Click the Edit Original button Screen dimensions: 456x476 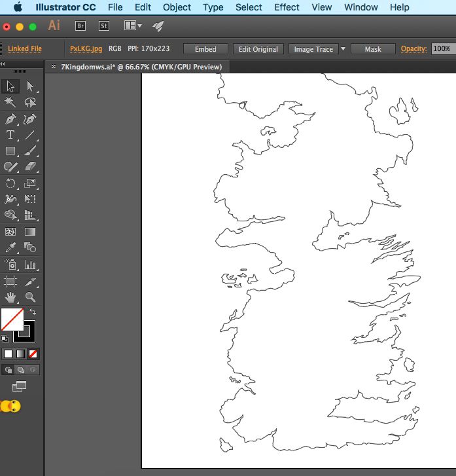point(258,49)
